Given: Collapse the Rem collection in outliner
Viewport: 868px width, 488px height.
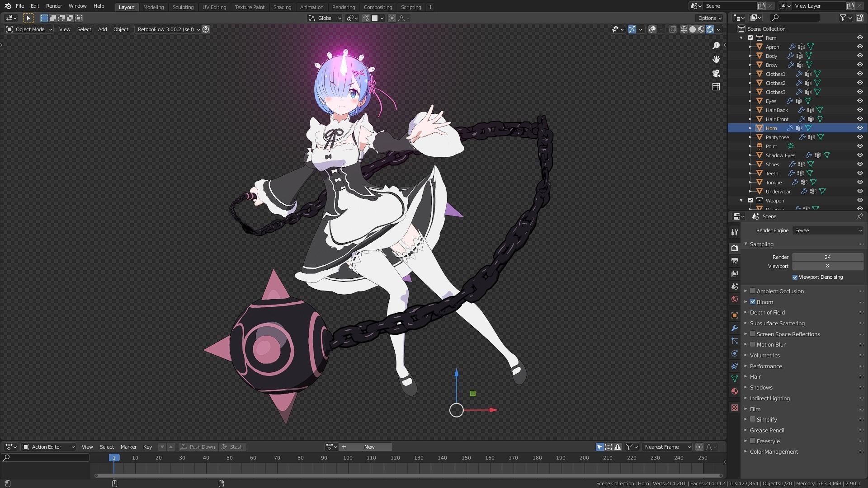Looking at the screenshot, I should click(741, 38).
